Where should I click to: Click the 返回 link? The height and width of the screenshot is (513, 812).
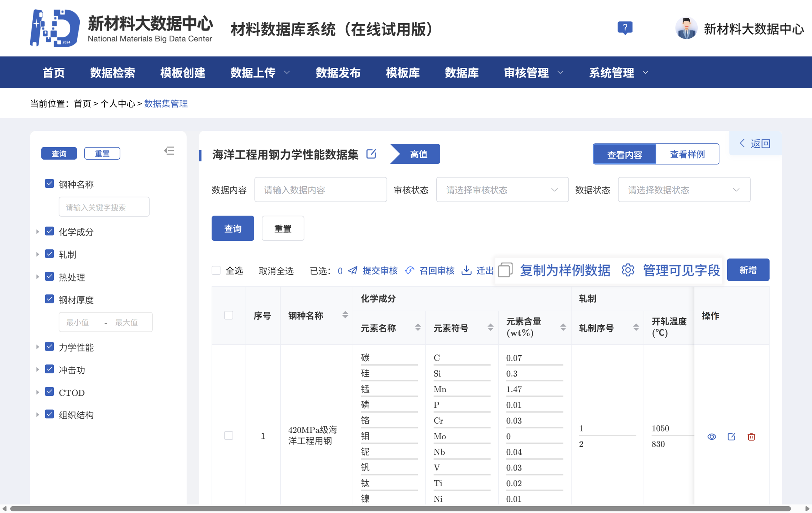pos(755,143)
